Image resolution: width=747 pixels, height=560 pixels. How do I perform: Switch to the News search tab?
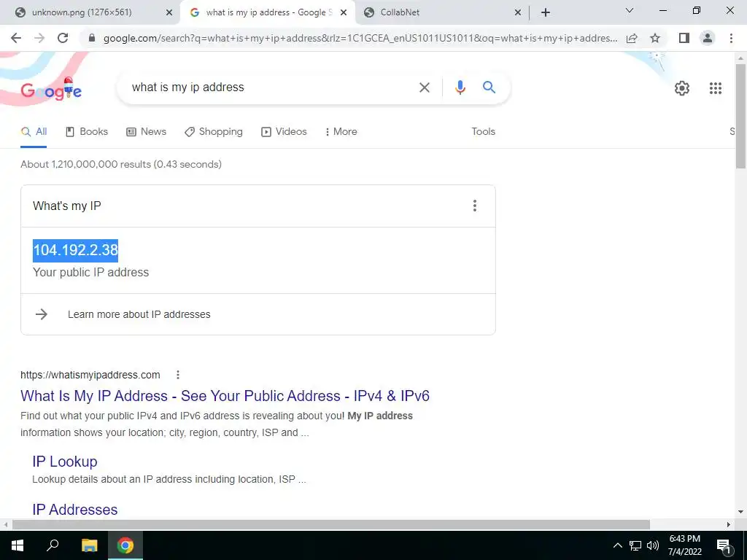point(146,132)
